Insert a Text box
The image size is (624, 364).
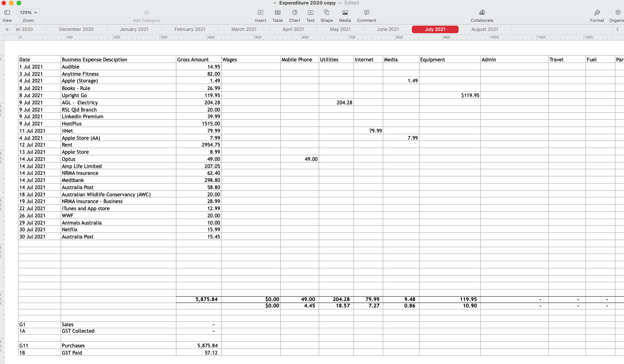[310, 12]
